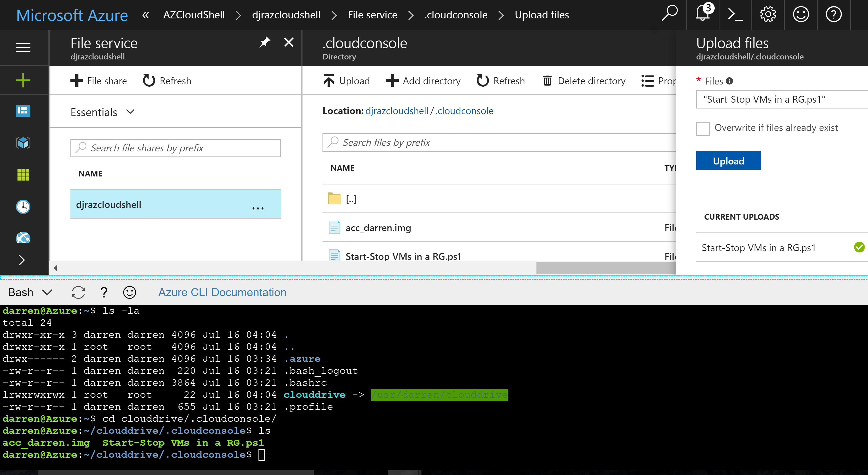
Task: Expand the sidebar more services chevron
Action: click(22, 260)
